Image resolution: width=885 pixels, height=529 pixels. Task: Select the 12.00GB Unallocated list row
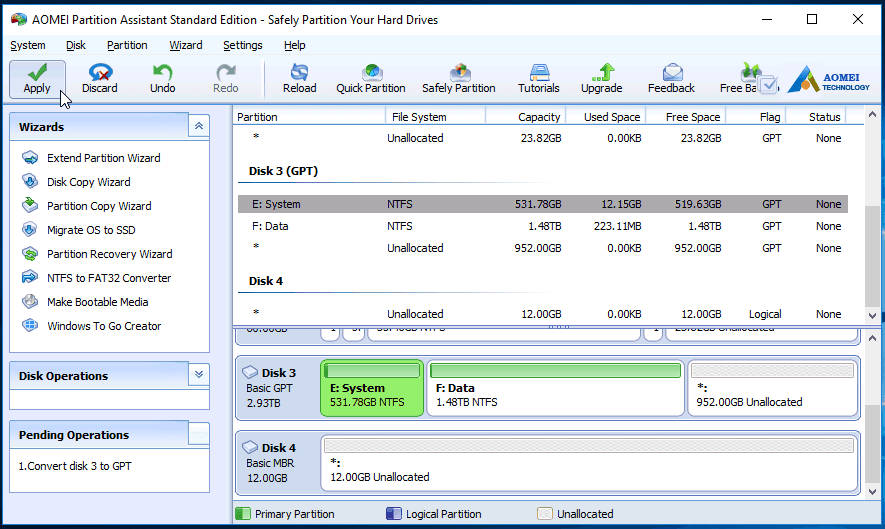click(543, 314)
